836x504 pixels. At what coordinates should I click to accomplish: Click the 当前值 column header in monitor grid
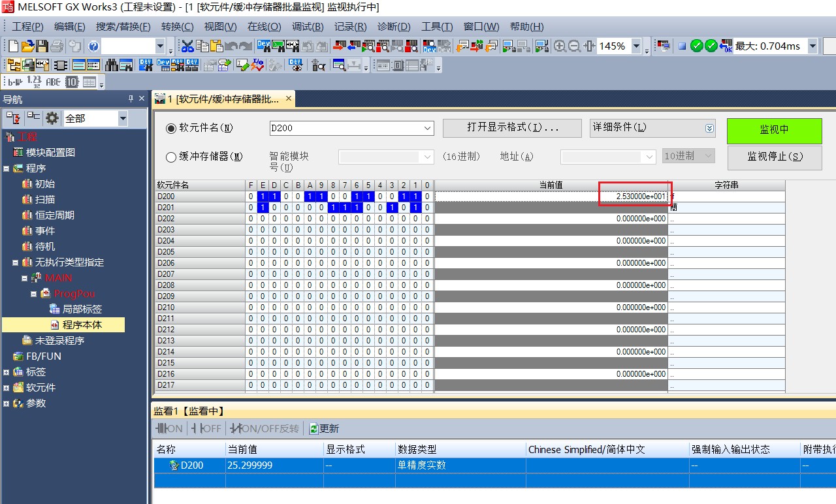coord(551,185)
